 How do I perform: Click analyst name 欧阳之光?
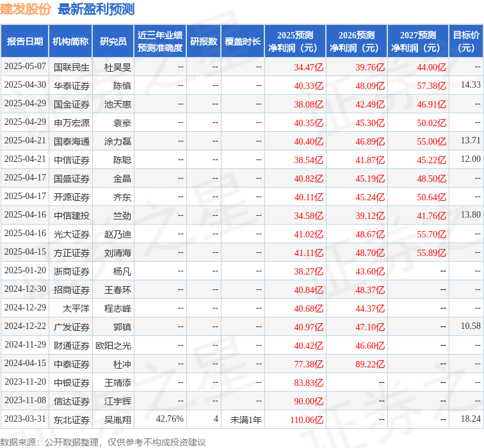(113, 345)
